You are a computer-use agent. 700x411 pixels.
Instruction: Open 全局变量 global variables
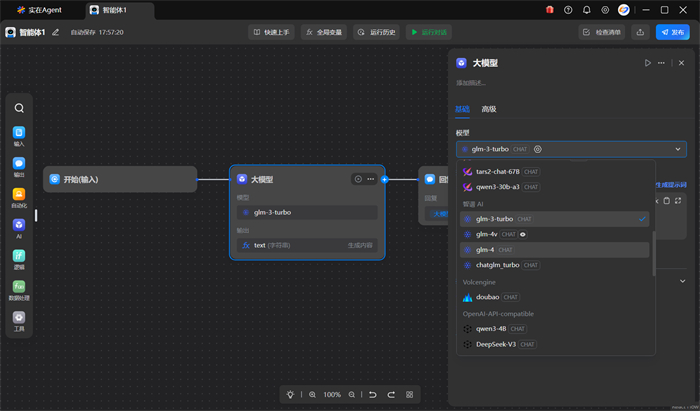323,32
